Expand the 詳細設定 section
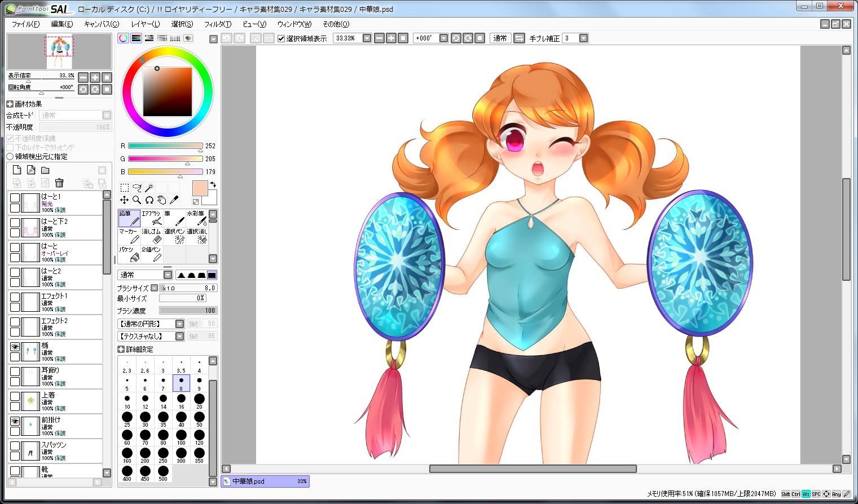Viewport: 858px width, 504px height. 121,350
